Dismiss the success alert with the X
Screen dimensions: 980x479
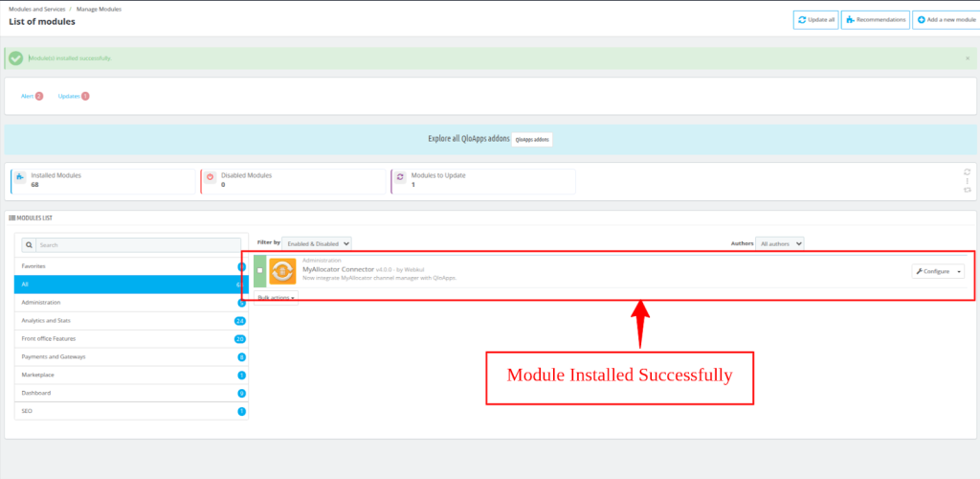pos(967,58)
